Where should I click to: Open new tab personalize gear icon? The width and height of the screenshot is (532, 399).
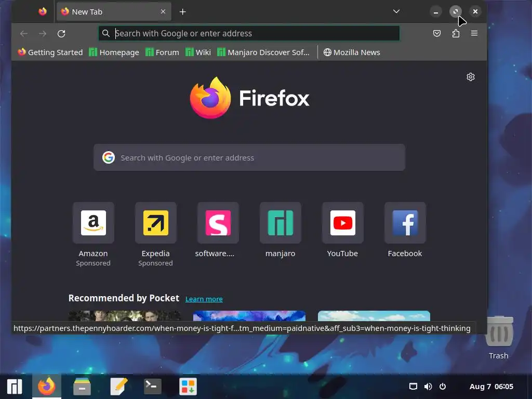[470, 77]
